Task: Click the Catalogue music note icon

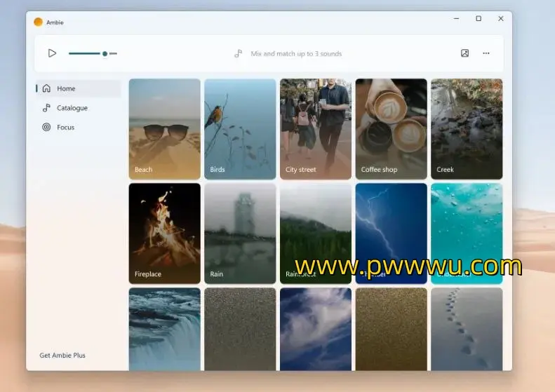Action: tap(46, 108)
